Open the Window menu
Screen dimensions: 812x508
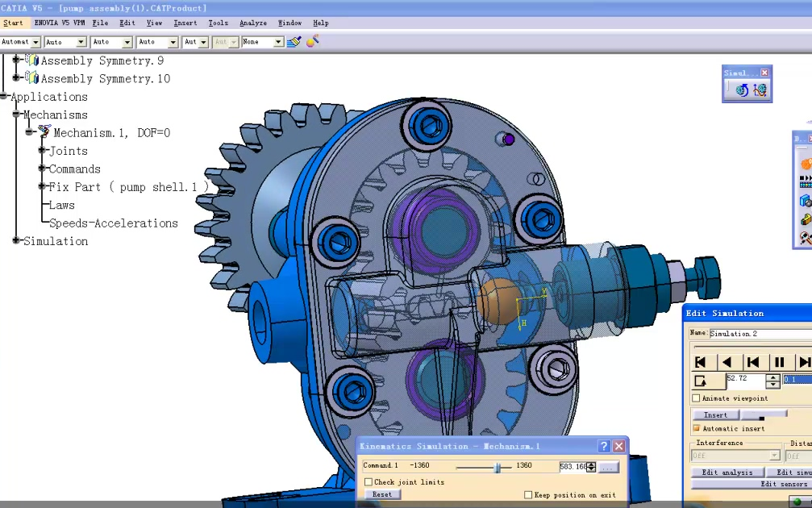(290, 23)
